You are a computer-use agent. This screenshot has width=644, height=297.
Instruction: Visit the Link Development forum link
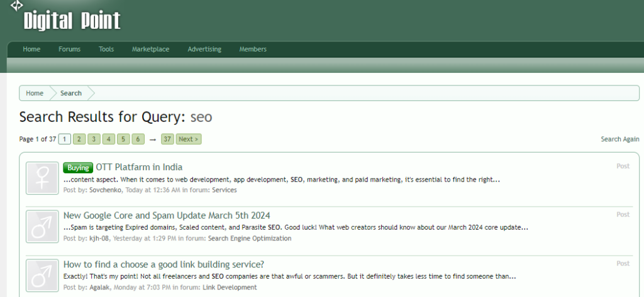pos(229,287)
